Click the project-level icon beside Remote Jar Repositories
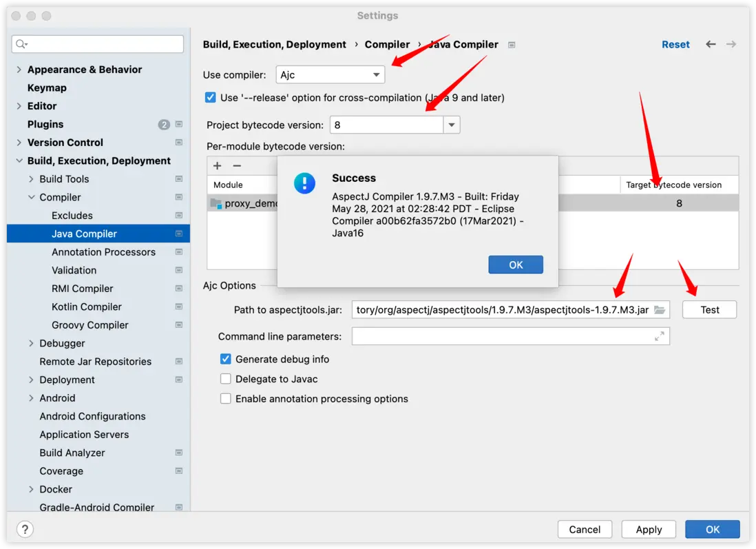This screenshot has width=756, height=549. (179, 362)
